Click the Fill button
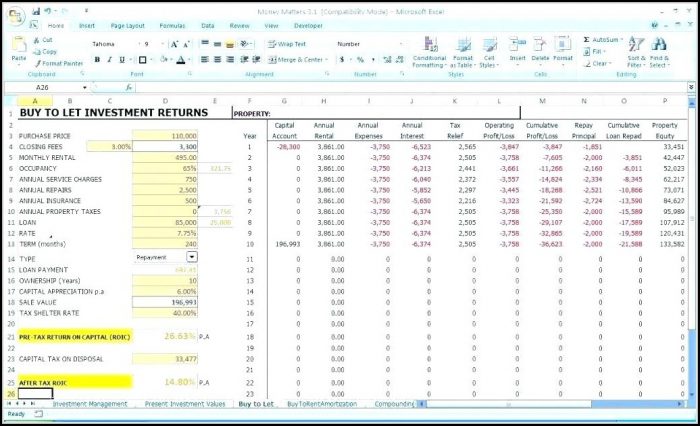 [x=594, y=52]
